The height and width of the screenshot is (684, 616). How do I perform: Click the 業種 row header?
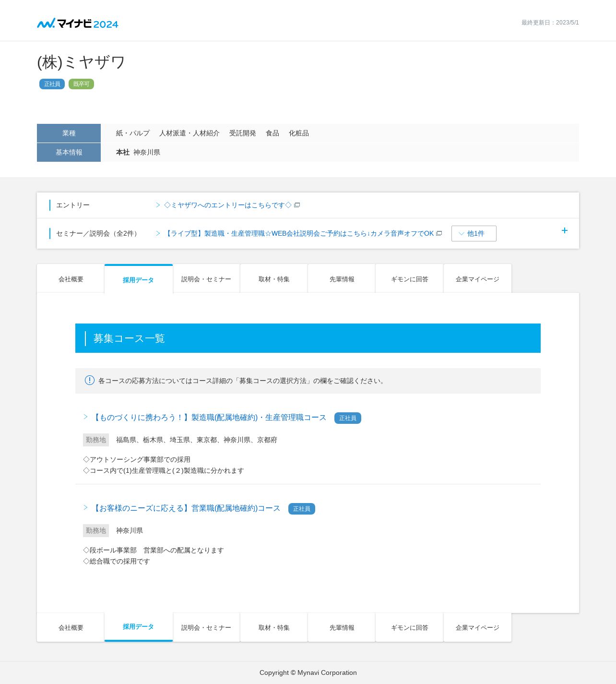69,133
